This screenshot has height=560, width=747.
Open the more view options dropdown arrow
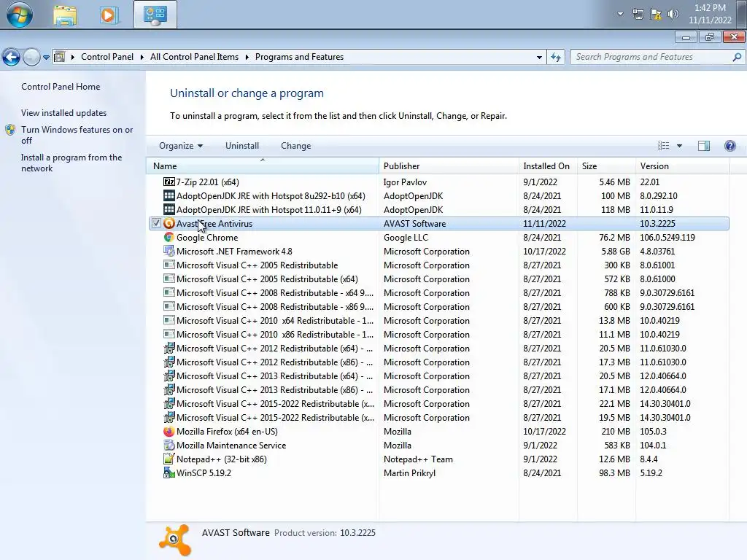[x=679, y=146]
